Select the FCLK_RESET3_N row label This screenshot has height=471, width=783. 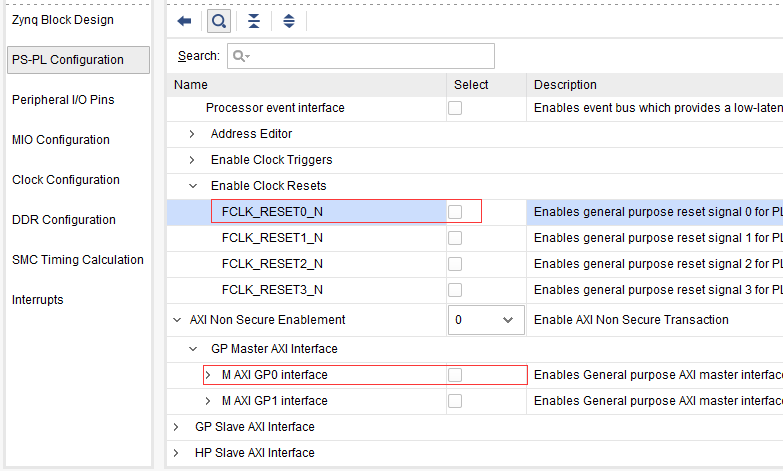(x=272, y=290)
